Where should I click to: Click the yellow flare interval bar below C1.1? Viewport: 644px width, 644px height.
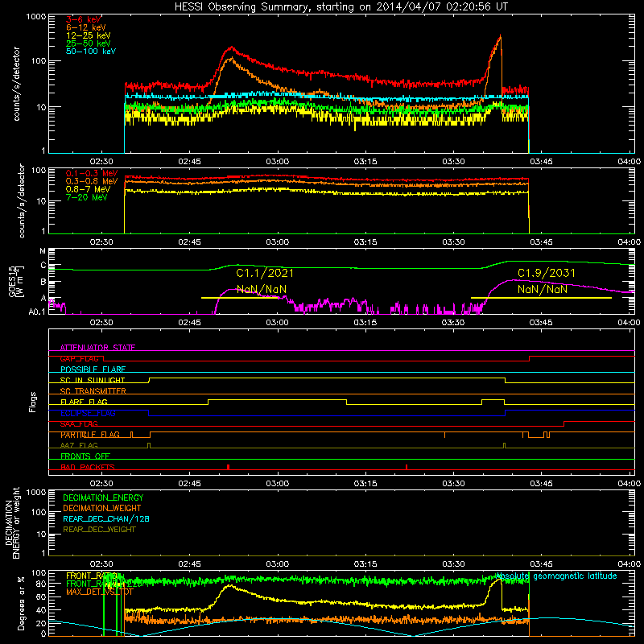(239, 298)
